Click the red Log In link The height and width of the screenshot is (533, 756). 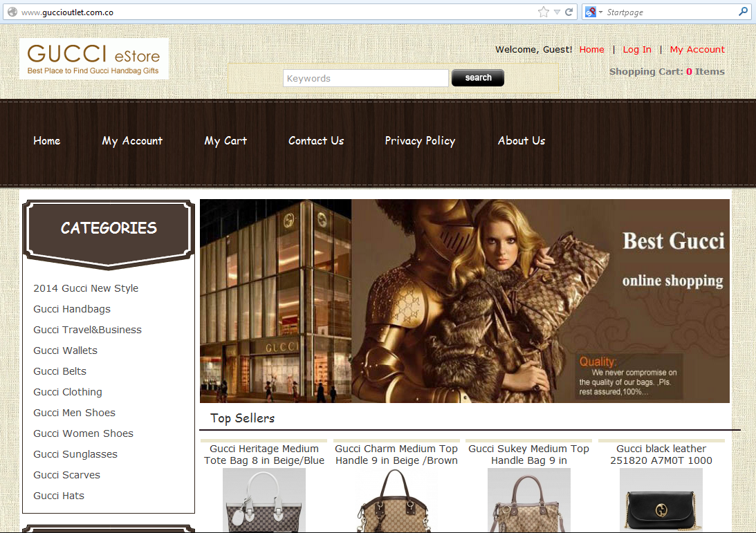(x=636, y=49)
